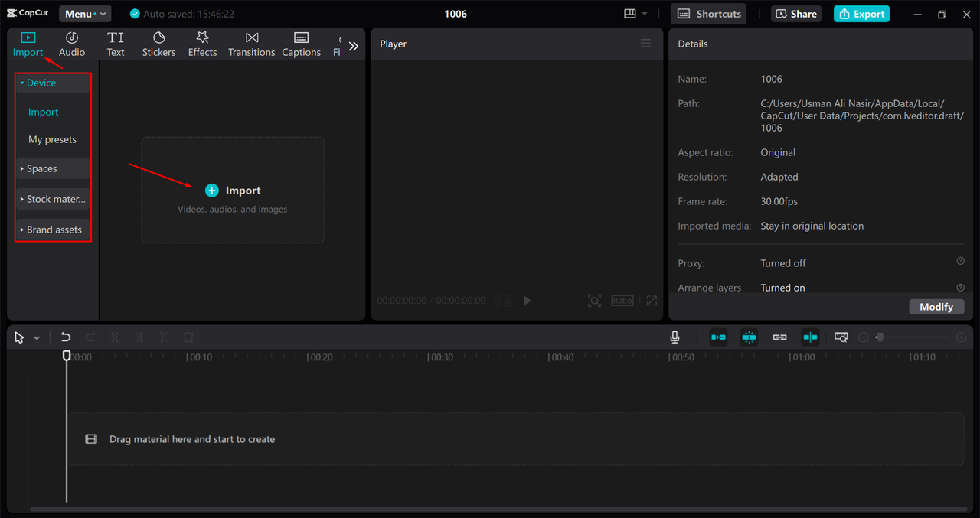
Task: Undo the last action
Action: (x=66, y=337)
